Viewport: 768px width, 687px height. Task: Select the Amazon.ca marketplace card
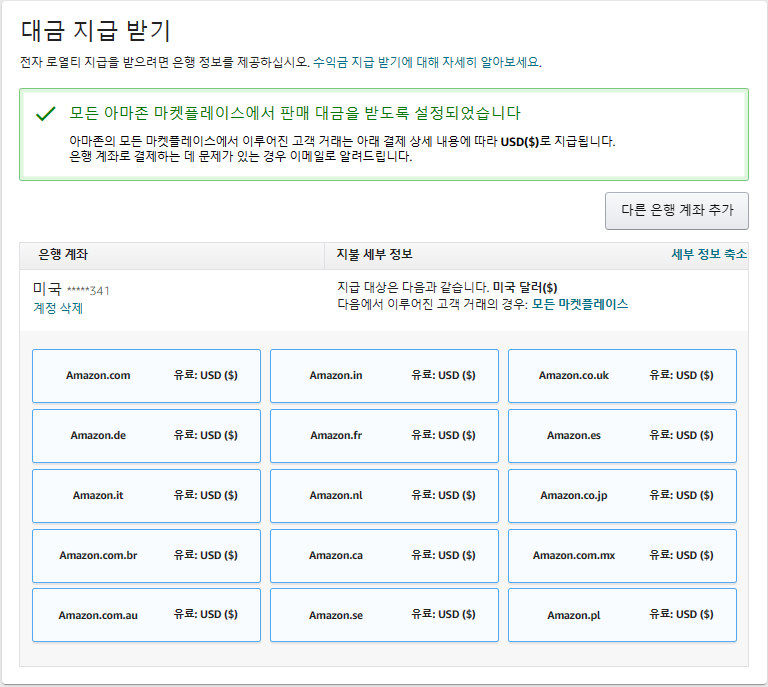coord(384,556)
